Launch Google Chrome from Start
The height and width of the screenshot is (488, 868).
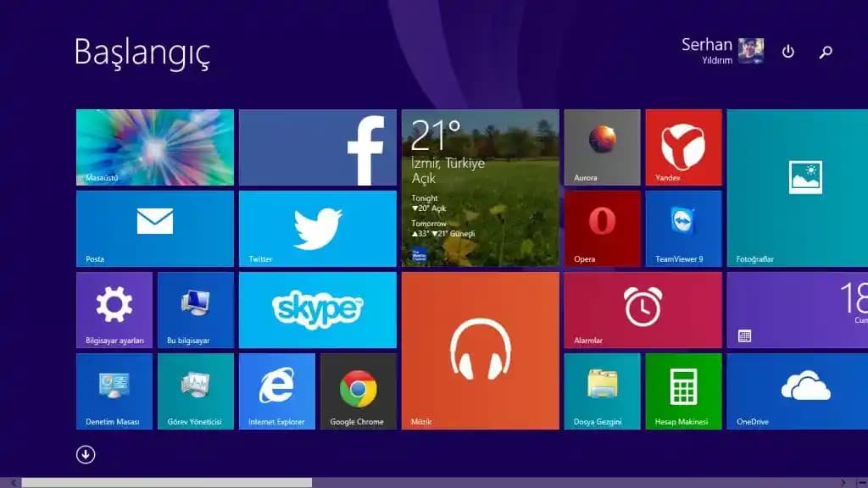point(358,391)
